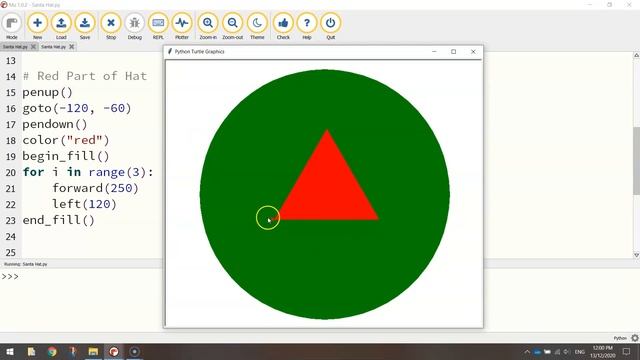Open the Windows Start menu
Image resolution: width=640 pixels, height=360 pixels.
click(x=10, y=352)
